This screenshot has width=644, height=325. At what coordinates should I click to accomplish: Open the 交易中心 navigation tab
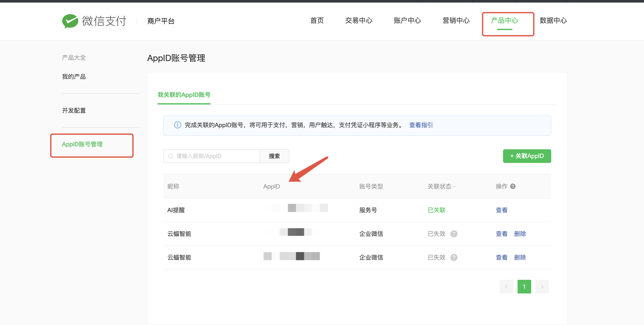[359, 20]
